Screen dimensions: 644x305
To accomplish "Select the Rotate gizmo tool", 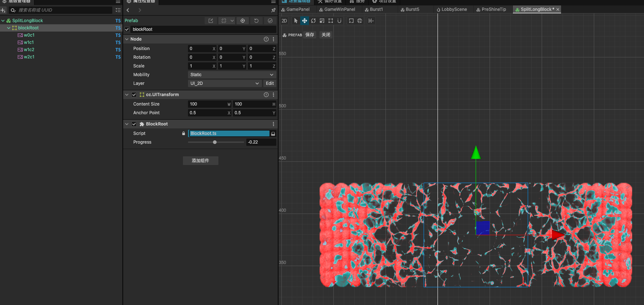I will coord(313,21).
